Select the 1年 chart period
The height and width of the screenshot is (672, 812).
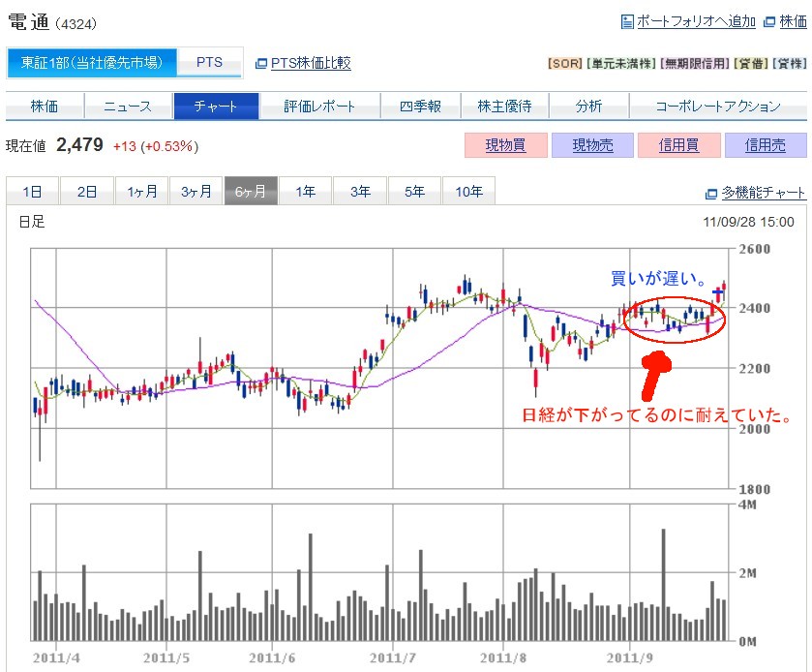tap(306, 191)
